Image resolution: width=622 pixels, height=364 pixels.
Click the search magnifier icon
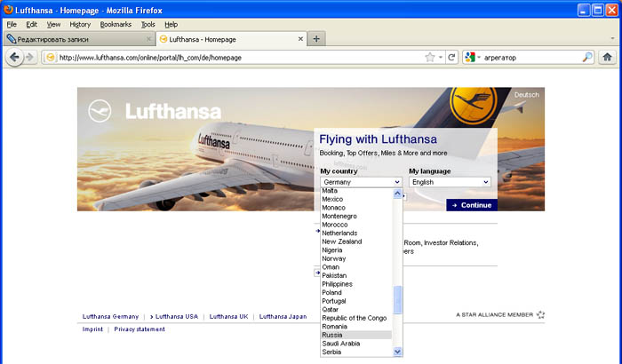point(587,58)
